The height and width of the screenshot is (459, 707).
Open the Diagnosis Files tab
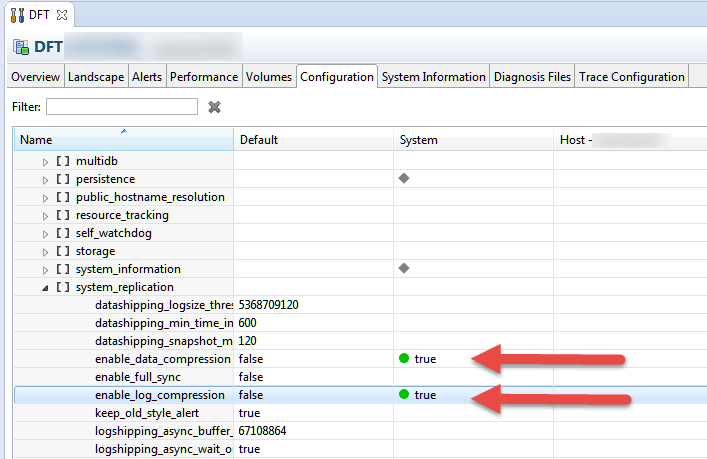(x=532, y=77)
